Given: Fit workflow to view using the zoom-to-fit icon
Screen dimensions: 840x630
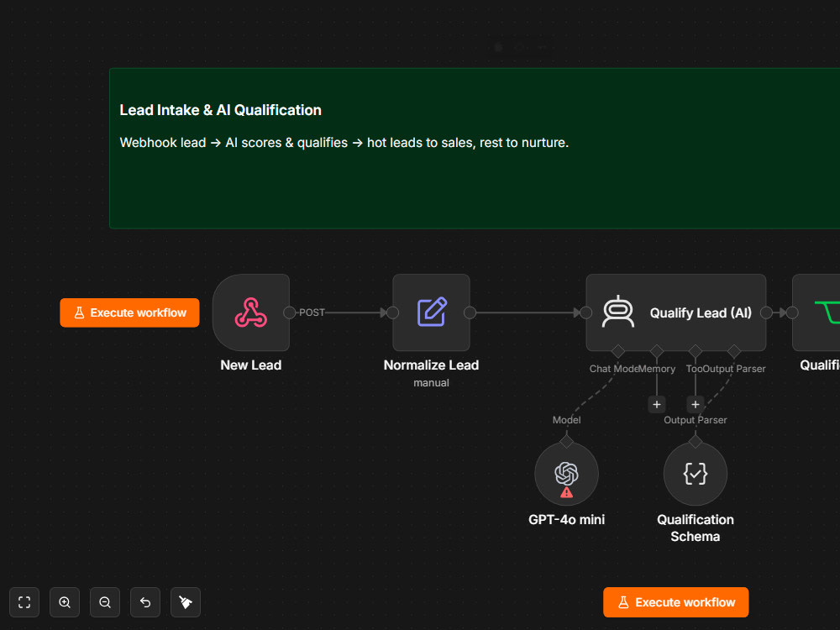Looking at the screenshot, I should [x=24, y=602].
